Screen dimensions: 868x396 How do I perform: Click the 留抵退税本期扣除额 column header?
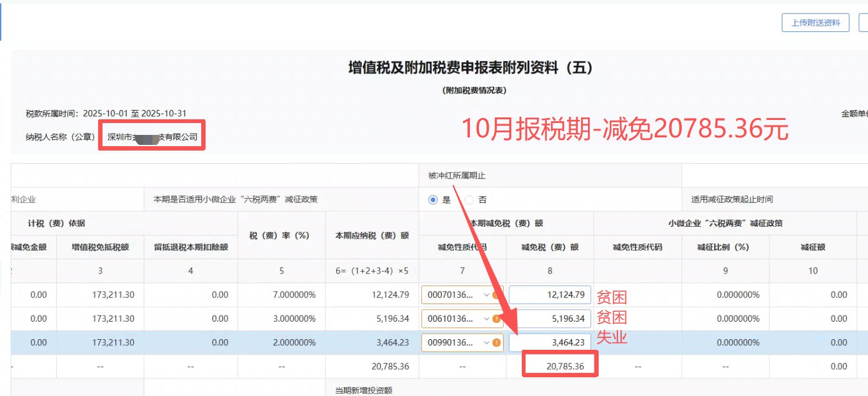191,247
